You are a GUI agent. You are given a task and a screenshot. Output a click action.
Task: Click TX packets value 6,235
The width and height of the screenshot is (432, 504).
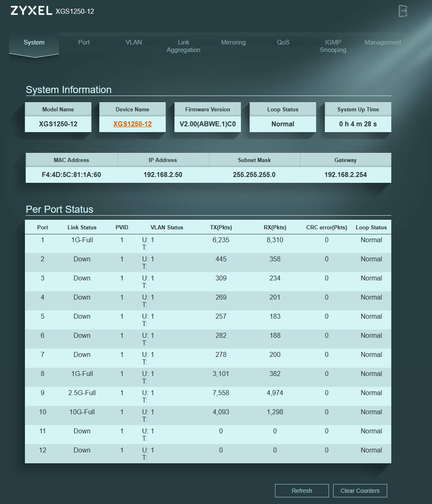221,240
